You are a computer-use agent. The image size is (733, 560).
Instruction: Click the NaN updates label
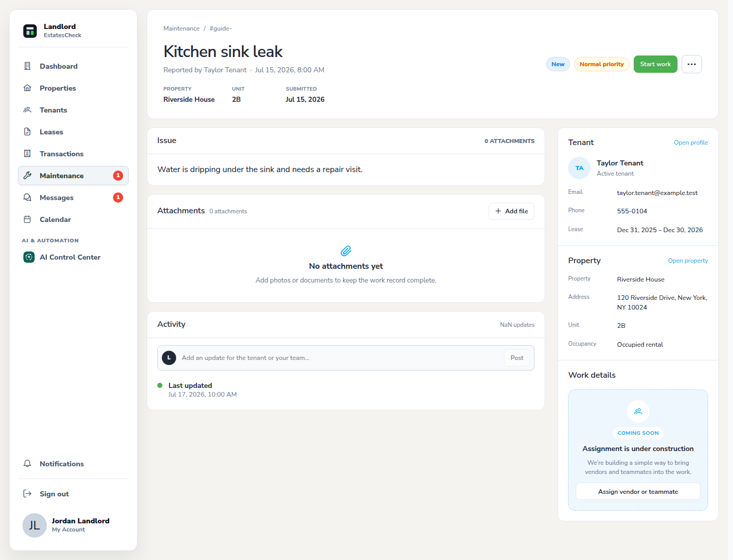(517, 325)
